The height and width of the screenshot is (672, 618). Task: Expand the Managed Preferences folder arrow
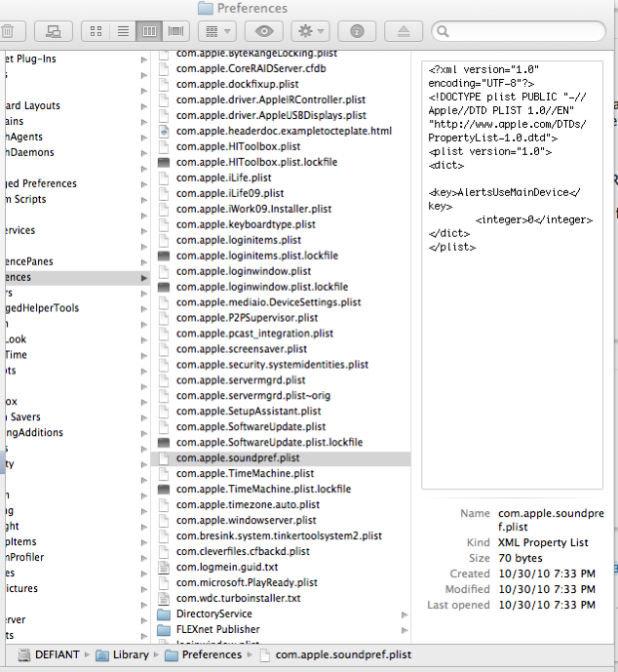(144, 184)
